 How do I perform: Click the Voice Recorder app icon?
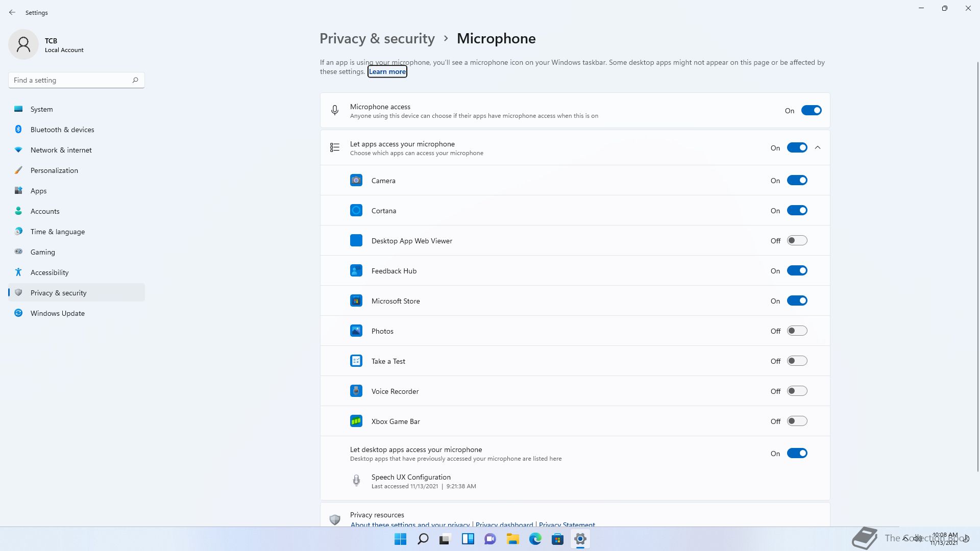point(356,391)
